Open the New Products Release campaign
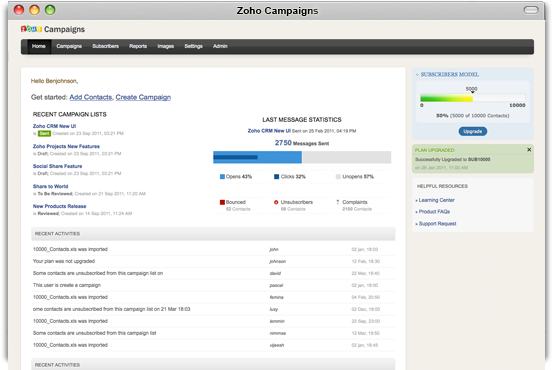This screenshot has height=370, width=552. 59,206
